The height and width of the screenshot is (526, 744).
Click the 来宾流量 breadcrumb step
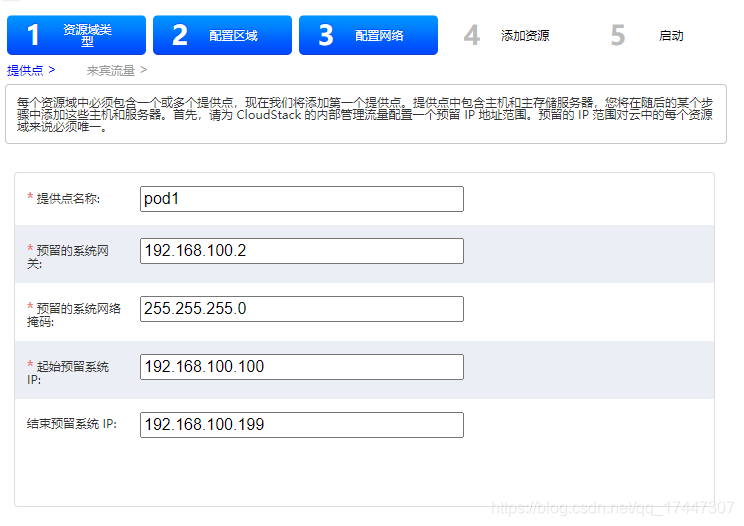111,70
